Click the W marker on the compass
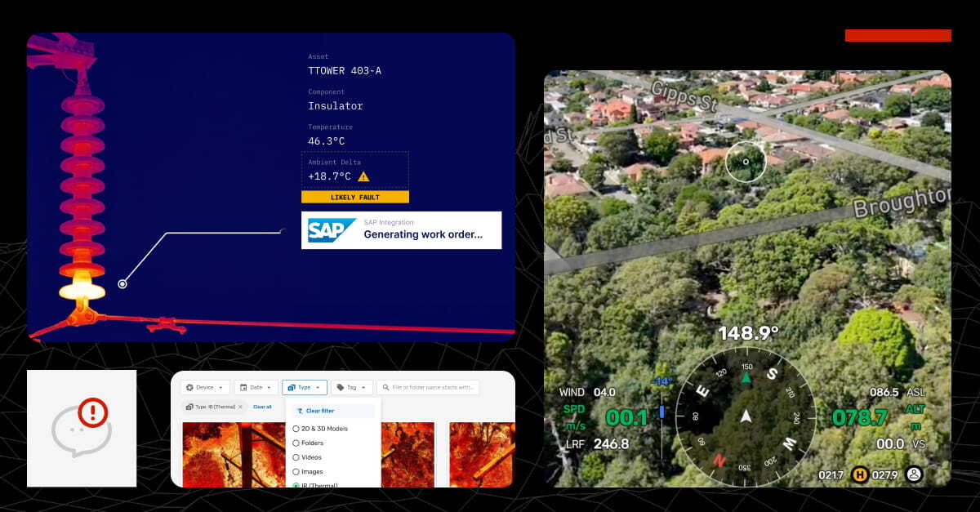This screenshot has width=980, height=512. tap(790, 444)
